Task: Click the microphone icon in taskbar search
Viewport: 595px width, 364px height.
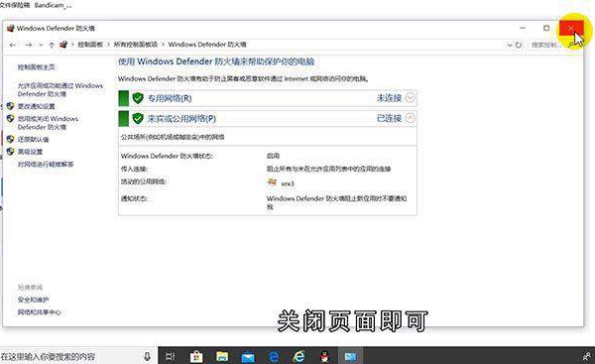Action: tap(147, 356)
